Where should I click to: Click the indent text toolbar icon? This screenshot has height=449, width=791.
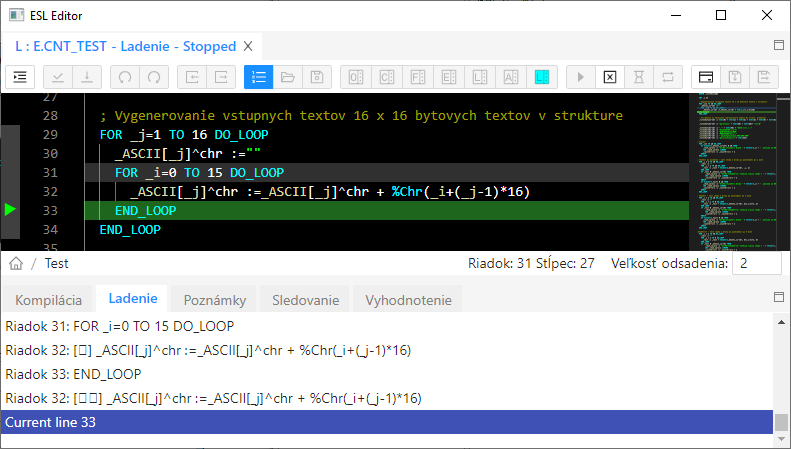point(21,76)
